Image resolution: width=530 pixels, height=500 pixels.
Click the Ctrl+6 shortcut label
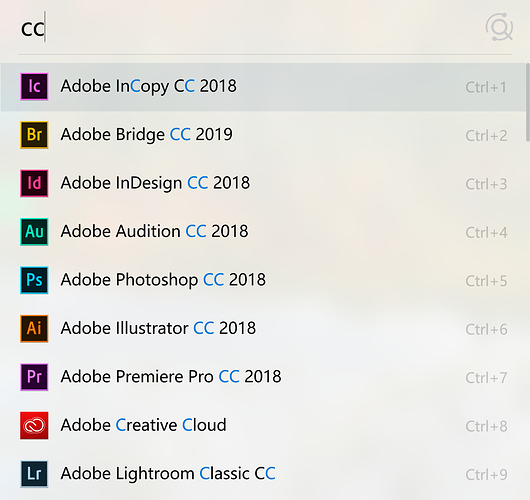point(486,329)
